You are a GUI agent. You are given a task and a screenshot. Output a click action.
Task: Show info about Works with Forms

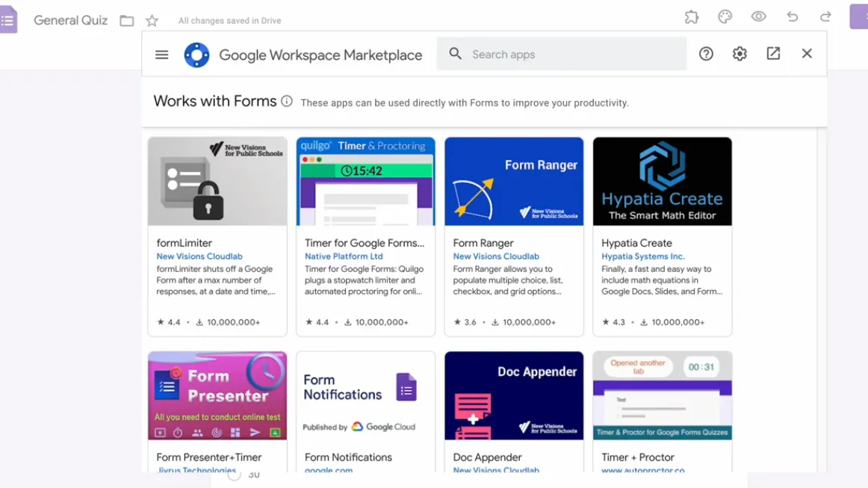[287, 102]
